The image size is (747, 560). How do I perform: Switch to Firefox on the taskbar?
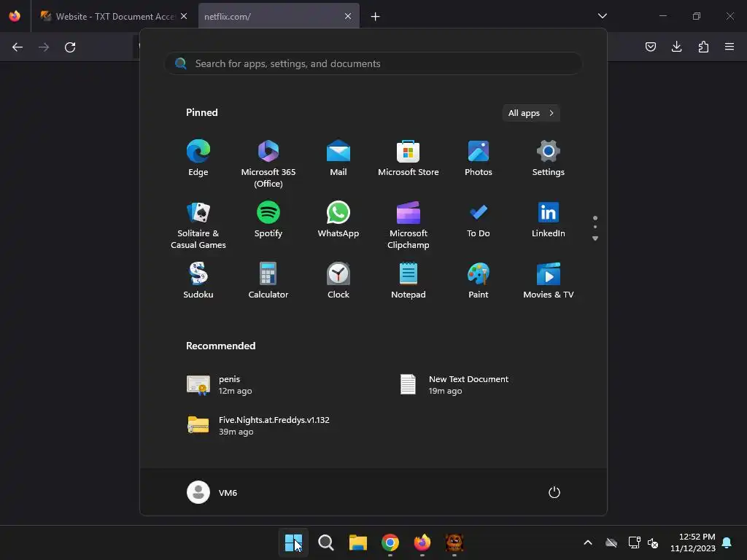point(422,542)
